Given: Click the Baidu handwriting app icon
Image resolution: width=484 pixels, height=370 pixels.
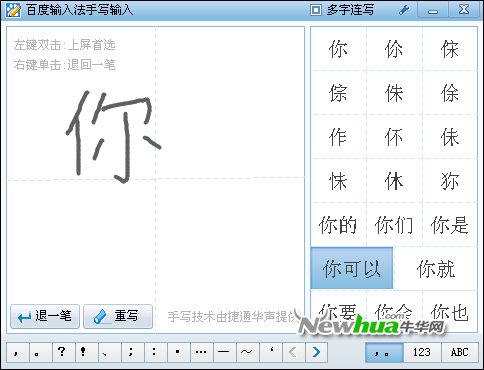Looking at the screenshot, I should click(x=13, y=10).
